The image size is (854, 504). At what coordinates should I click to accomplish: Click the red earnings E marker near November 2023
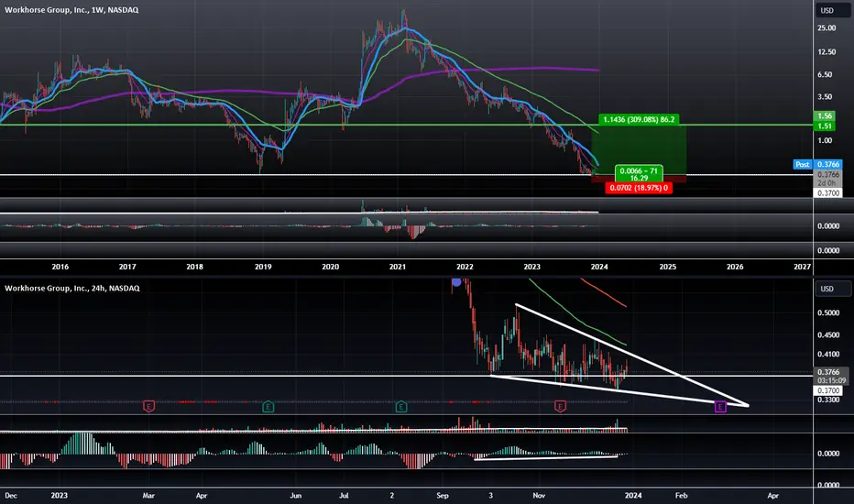pos(560,406)
